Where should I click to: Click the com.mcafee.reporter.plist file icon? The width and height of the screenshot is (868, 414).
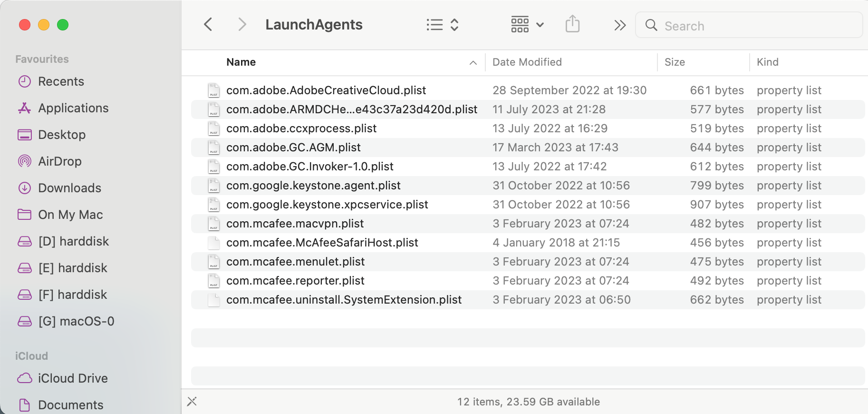point(214,281)
